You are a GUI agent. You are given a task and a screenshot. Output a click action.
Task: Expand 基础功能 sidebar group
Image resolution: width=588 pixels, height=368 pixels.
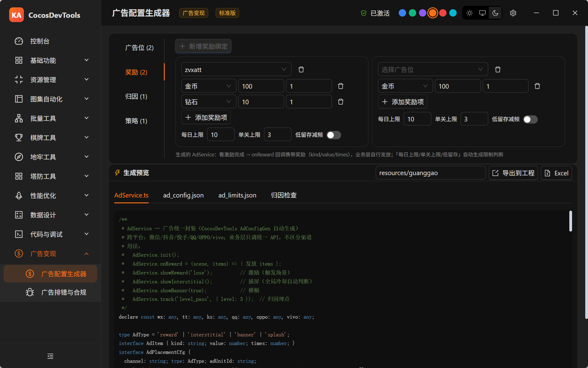[50, 60]
